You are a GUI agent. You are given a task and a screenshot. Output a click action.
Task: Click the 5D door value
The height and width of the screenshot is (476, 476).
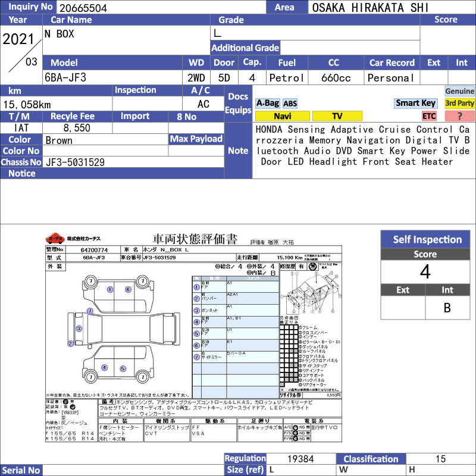click(x=224, y=78)
